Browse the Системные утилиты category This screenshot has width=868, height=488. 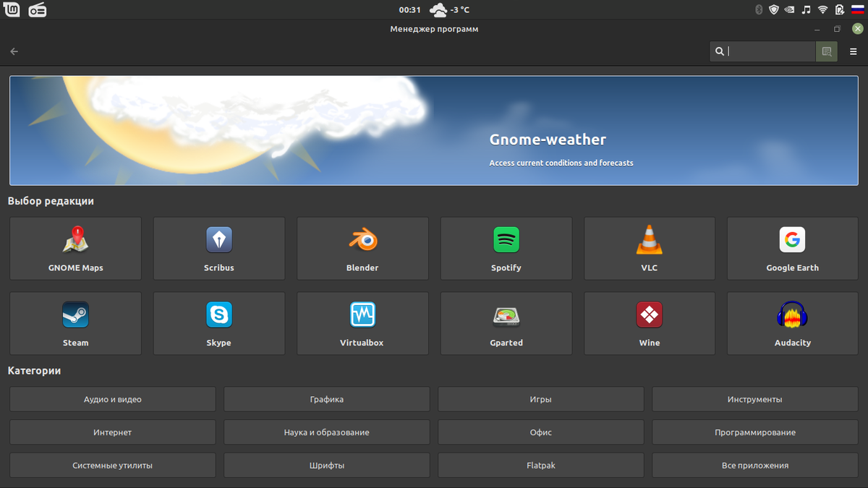[x=112, y=466]
